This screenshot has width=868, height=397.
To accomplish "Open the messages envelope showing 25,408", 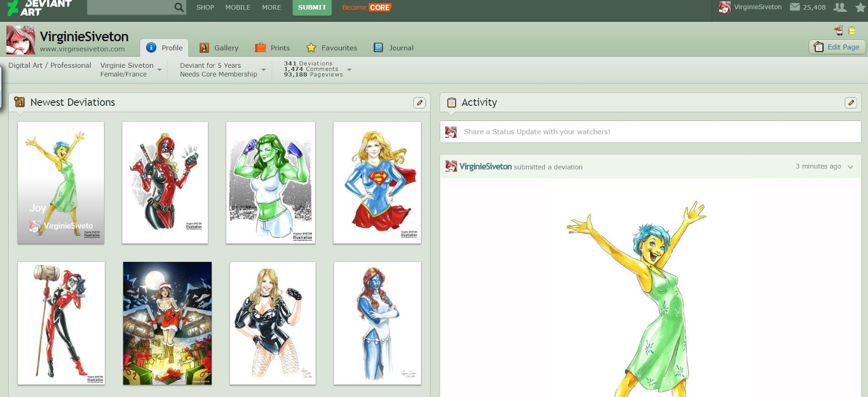I will click(808, 7).
